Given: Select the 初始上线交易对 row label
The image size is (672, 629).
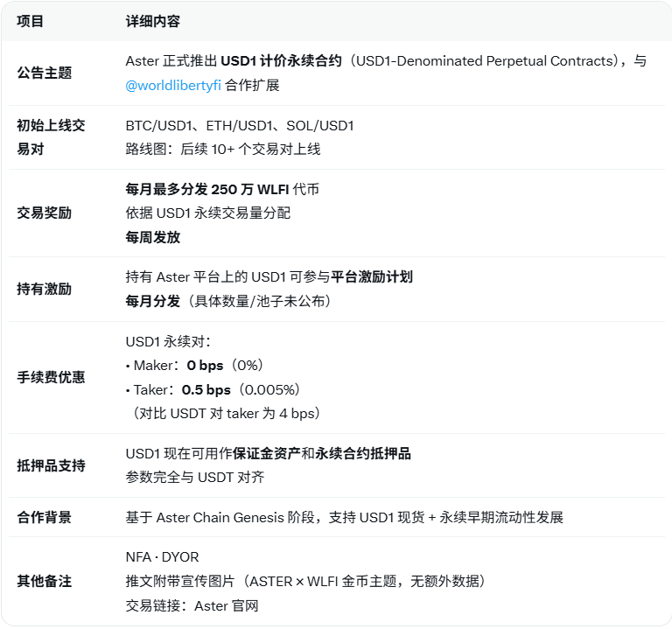Looking at the screenshot, I should tap(51, 137).
